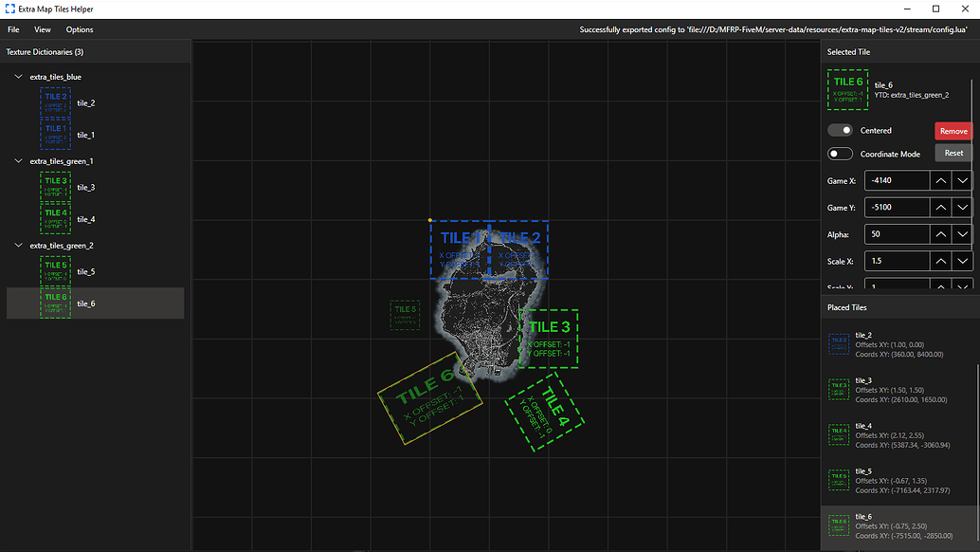Click the tile_1 label in the tree
The image size is (980, 552).
(x=86, y=135)
